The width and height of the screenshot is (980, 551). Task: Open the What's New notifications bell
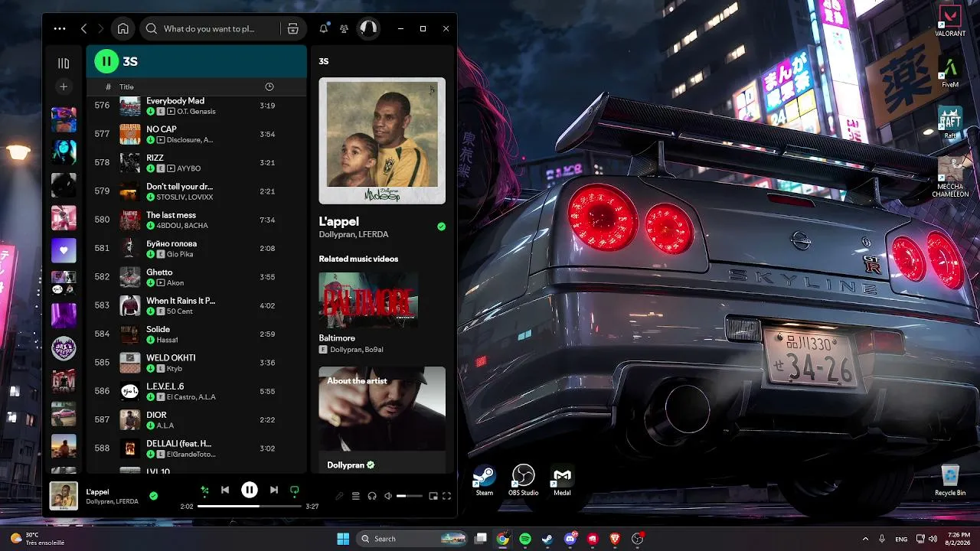pos(324,28)
